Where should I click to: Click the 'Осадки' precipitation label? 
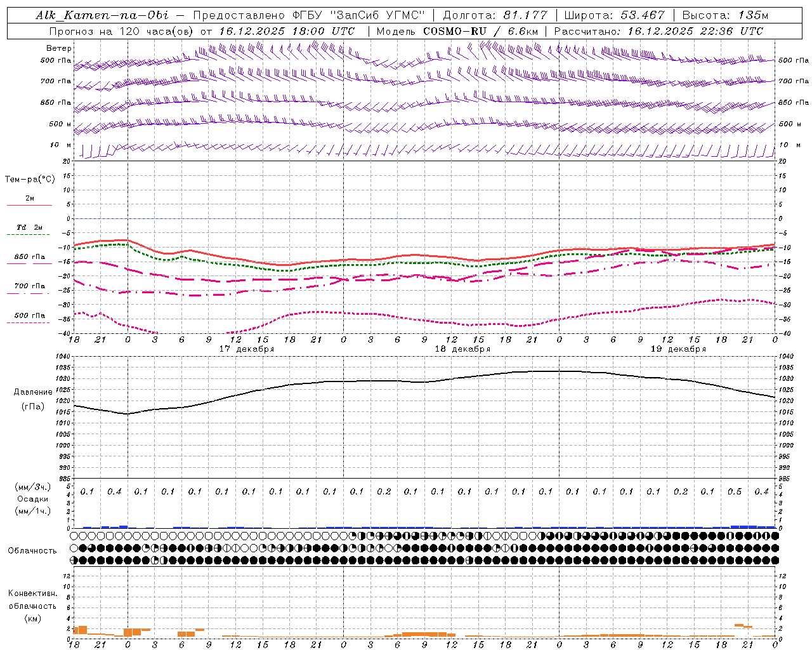pos(33,499)
